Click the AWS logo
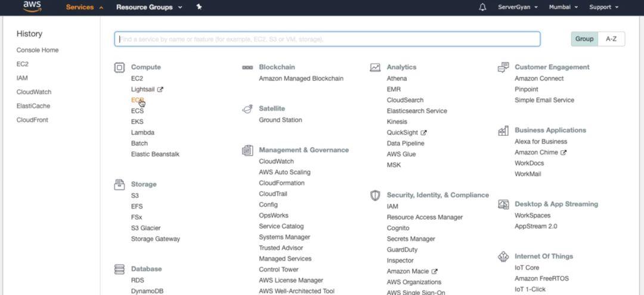The width and height of the screenshot is (644, 295). point(32,6)
